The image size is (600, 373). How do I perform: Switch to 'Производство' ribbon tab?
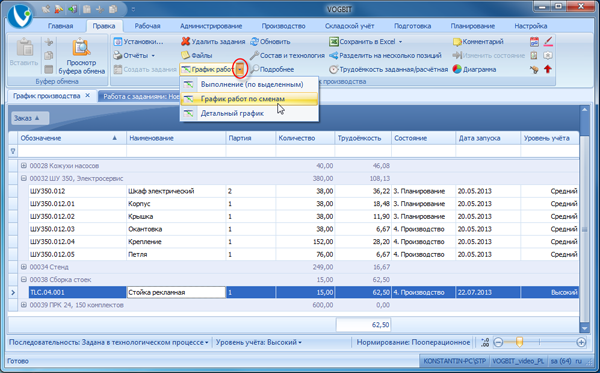(284, 26)
